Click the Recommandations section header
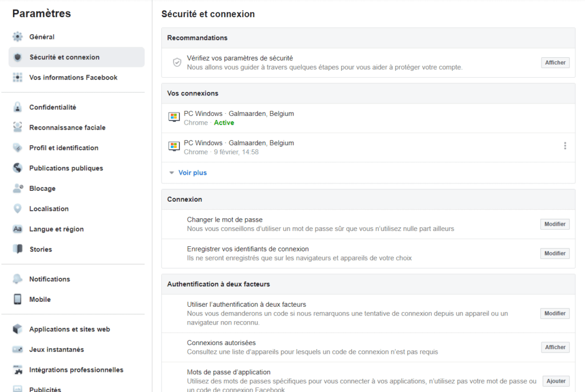The height and width of the screenshot is (392, 585). coord(368,38)
